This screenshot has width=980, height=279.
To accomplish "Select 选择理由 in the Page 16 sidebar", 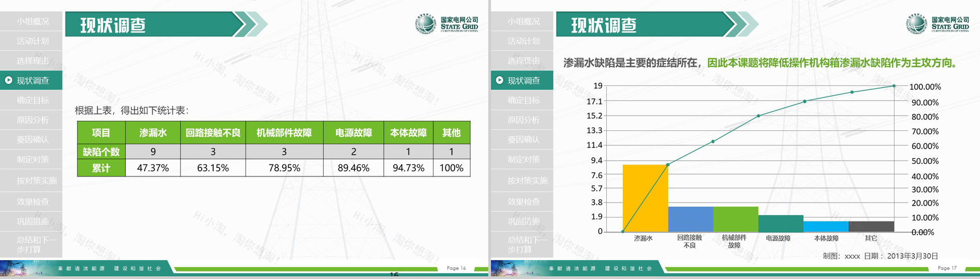I will tap(32, 60).
